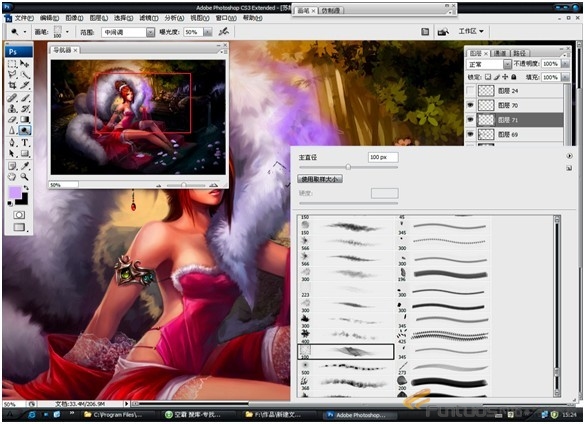585x424 pixels.
Task: Open brush picker flyout menu arrow
Action: click(x=569, y=156)
